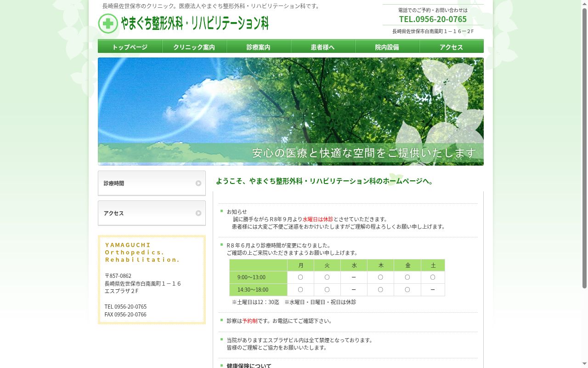Screen dimensions: 588x368
Task: Click the 当院がありますエスプラザビル内は全て禁煙 notice
Action: click(x=300, y=340)
